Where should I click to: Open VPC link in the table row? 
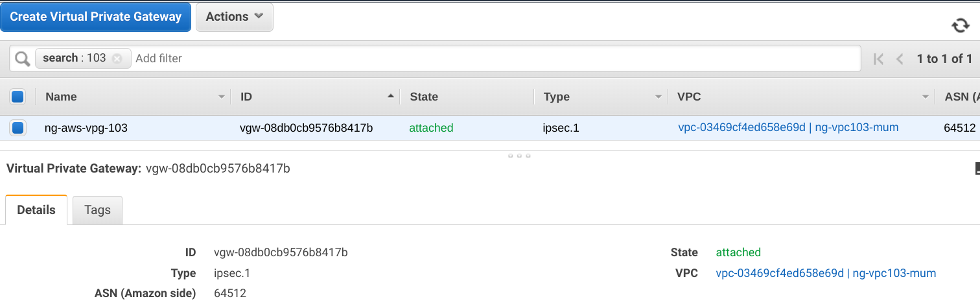pos(788,128)
